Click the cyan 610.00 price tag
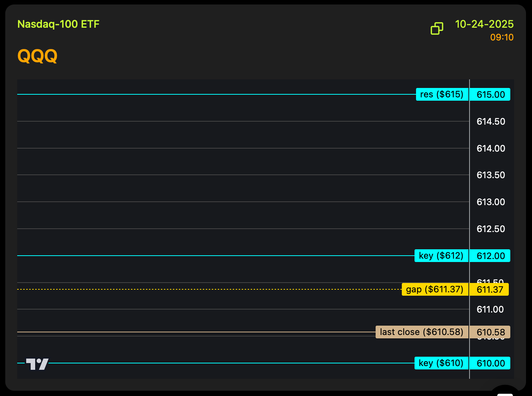Screen dimensions: 532x396 (x=490, y=363)
